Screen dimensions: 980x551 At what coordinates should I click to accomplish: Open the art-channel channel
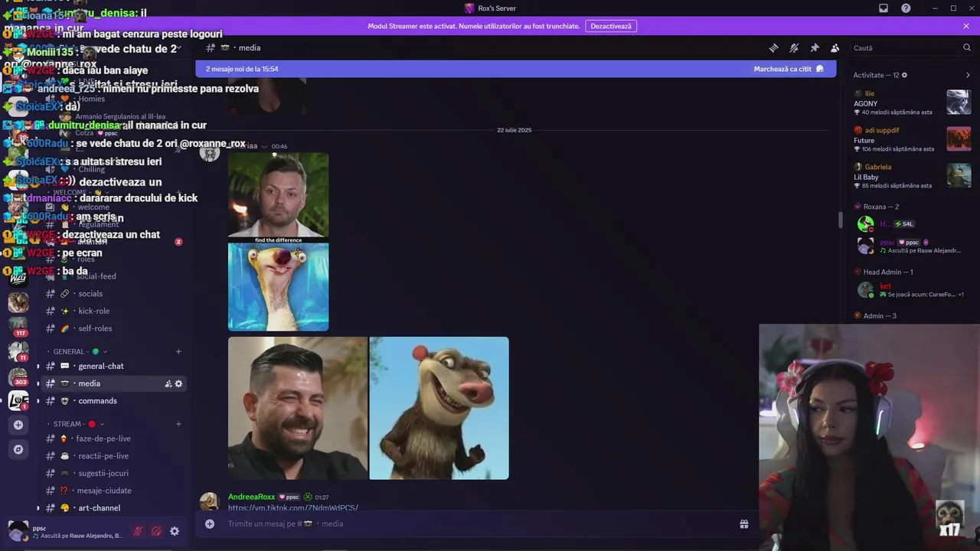tap(113, 508)
